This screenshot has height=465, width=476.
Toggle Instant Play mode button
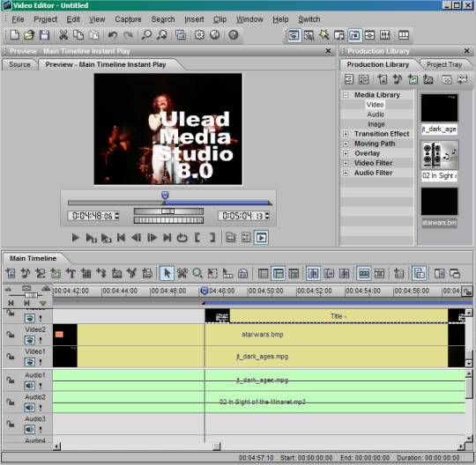(x=262, y=237)
